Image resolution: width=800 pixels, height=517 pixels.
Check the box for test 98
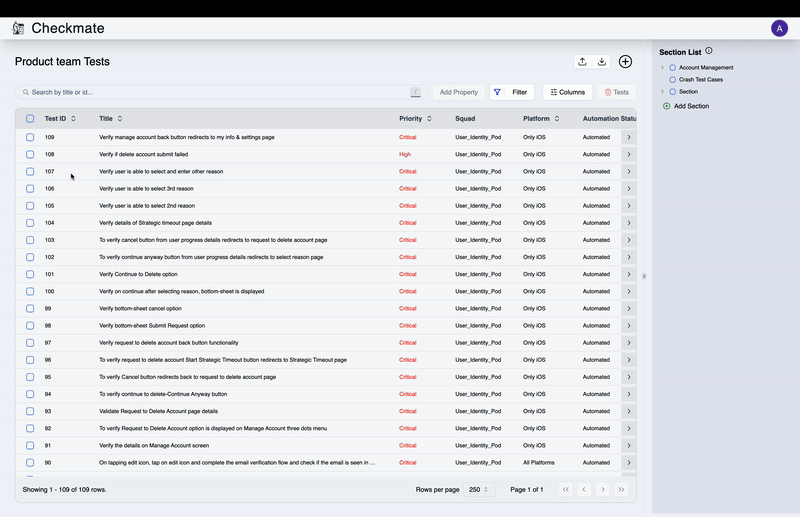pos(30,326)
